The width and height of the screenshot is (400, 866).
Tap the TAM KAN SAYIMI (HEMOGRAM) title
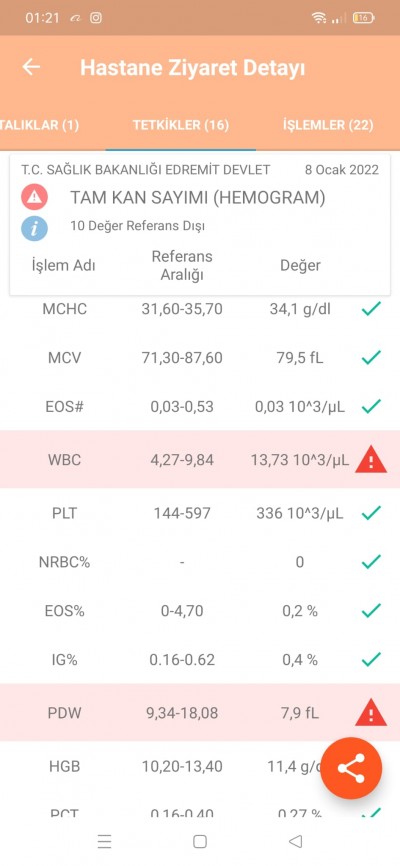(197, 197)
